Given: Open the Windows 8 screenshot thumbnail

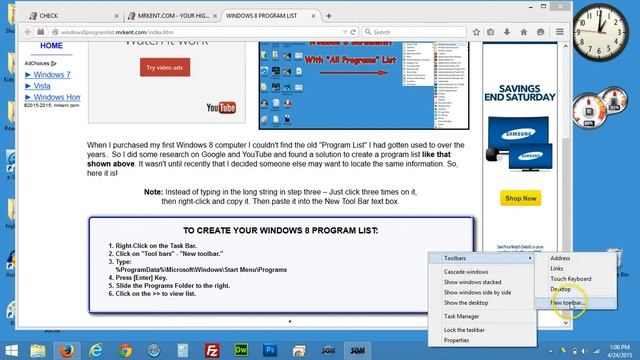Looking at the screenshot, I should 364,85.
